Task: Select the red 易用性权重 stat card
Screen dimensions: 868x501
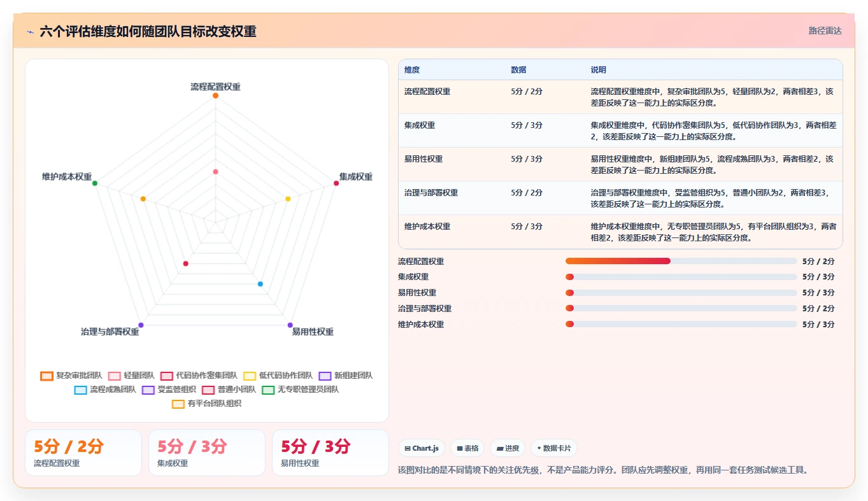Action: 331,453
